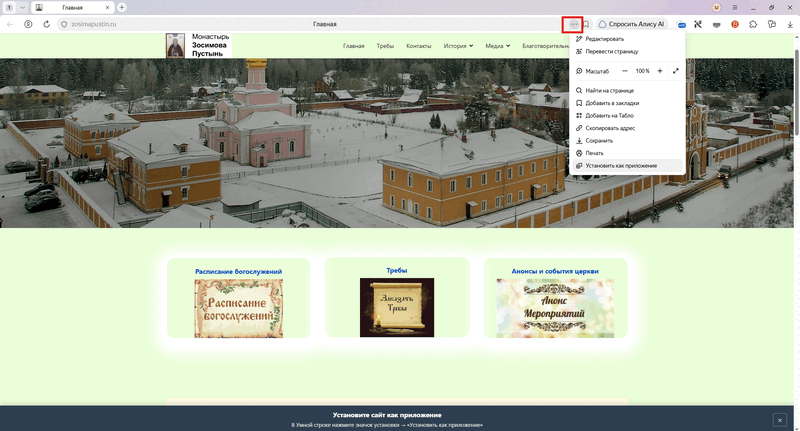This screenshot has height=431, width=800.
Task: Open Контакты navigation link
Action: click(418, 46)
